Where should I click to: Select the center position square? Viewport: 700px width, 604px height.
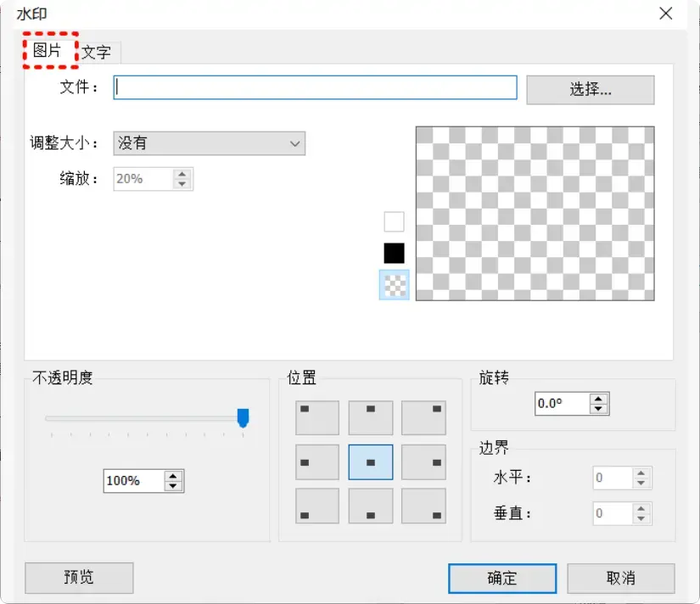(370, 462)
